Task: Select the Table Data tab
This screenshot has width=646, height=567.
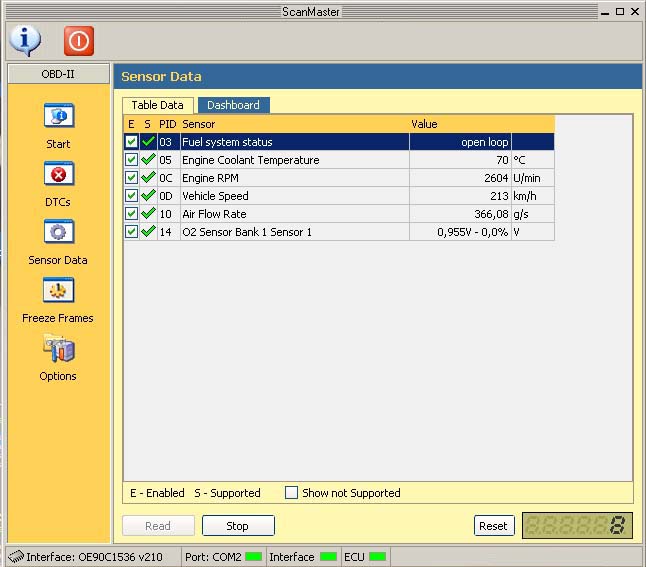Action: pyautogui.click(x=158, y=105)
